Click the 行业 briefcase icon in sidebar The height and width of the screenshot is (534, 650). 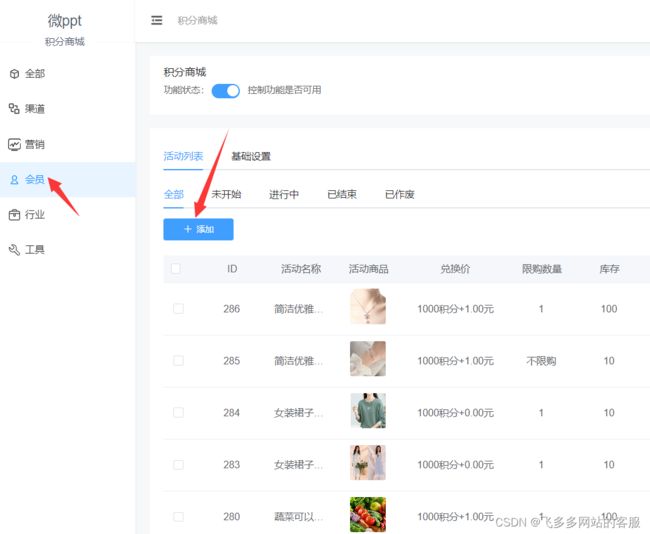[x=15, y=215]
